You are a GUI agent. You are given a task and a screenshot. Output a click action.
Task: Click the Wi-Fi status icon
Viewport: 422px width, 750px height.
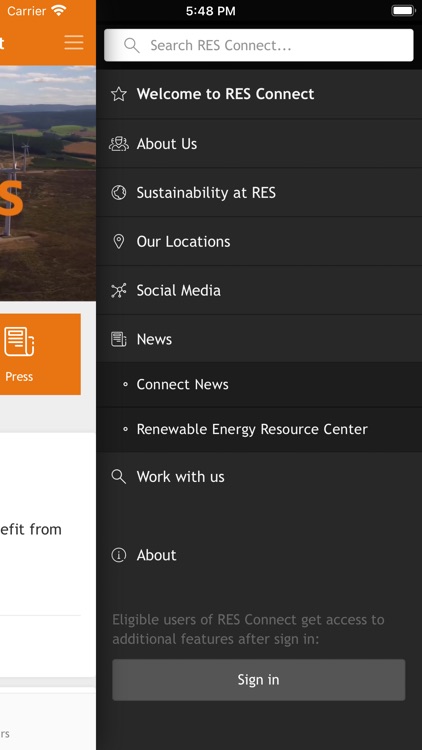(59, 11)
